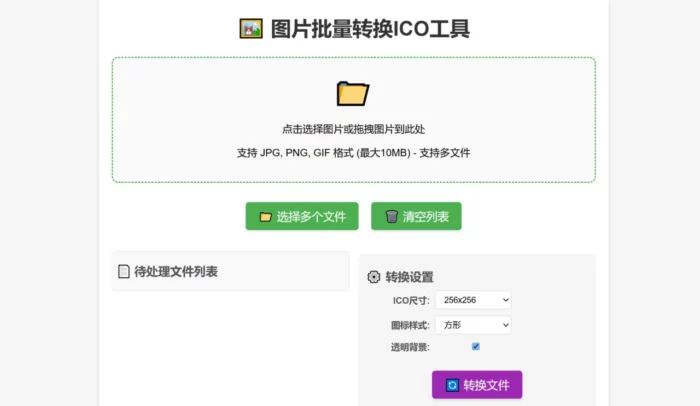Image resolution: width=700 pixels, height=406 pixels.
Task: Click the gear icon beside 转换设置
Action: point(374,277)
